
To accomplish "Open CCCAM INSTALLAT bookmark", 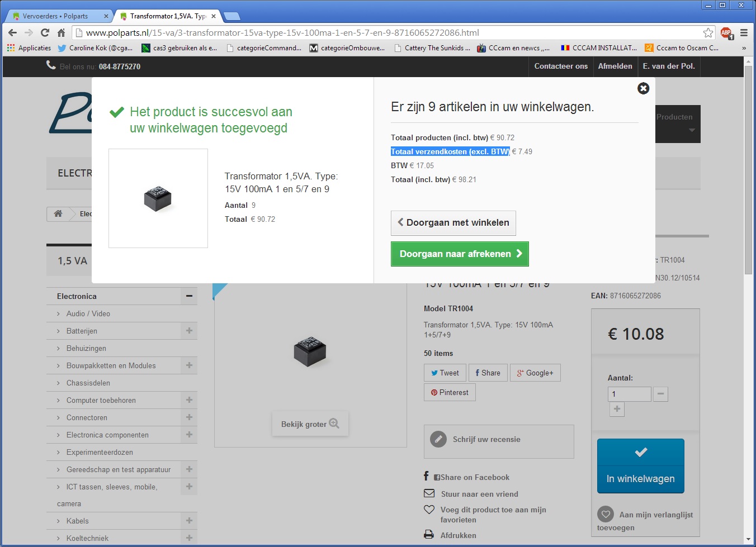I will 599,48.
